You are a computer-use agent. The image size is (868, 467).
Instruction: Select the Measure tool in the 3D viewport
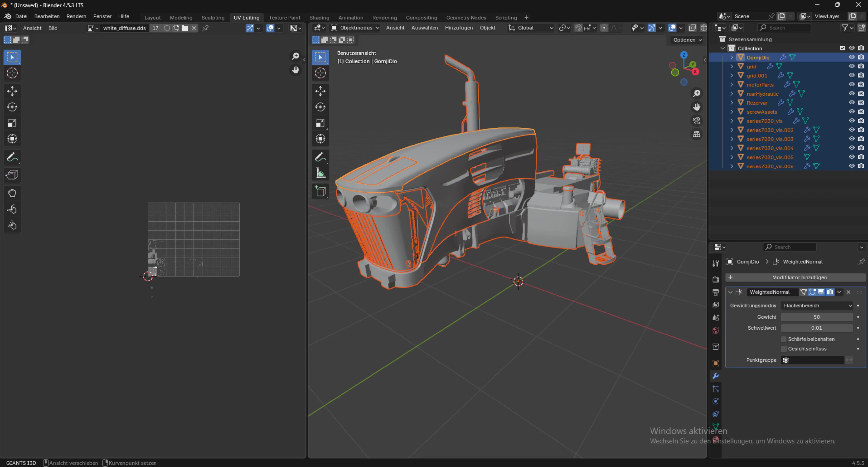click(x=320, y=173)
